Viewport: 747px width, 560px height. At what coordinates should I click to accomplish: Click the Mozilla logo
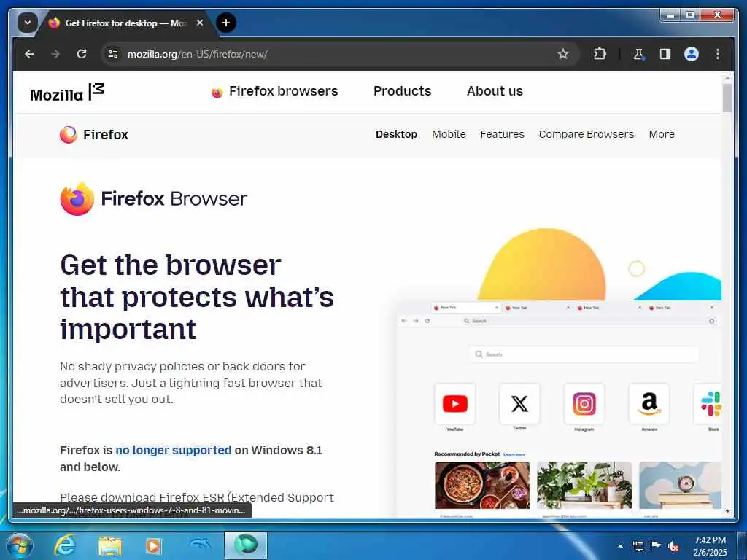coord(66,93)
